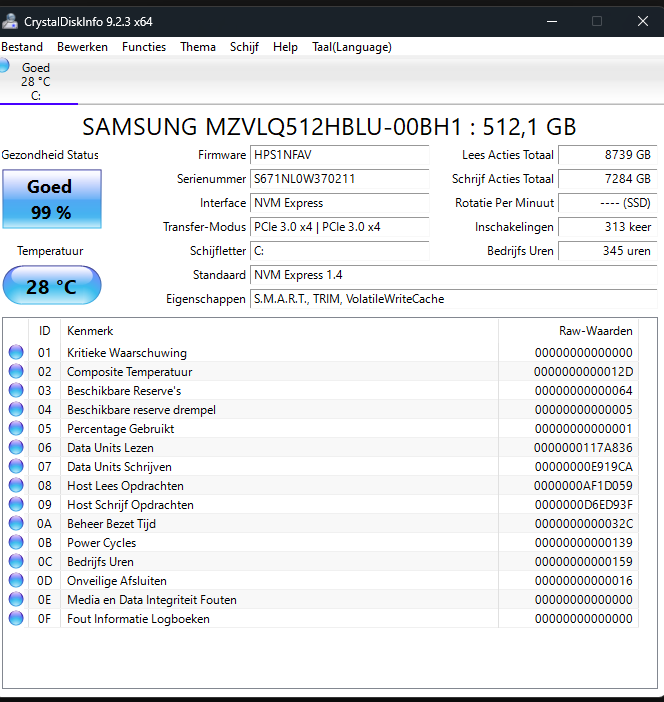Open the Functies menu
Viewport: 664px width, 702px height.
pyautogui.click(x=144, y=47)
